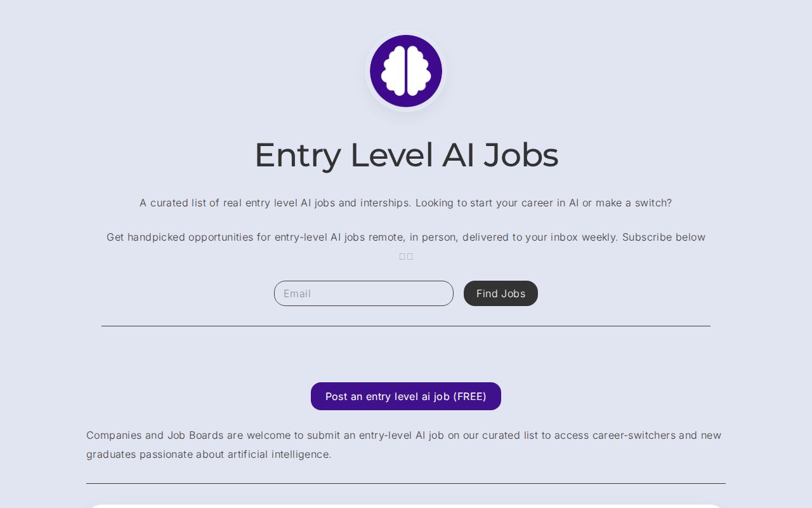
Task: Click "delivered to your inbox weekly" text
Action: tap(539, 237)
